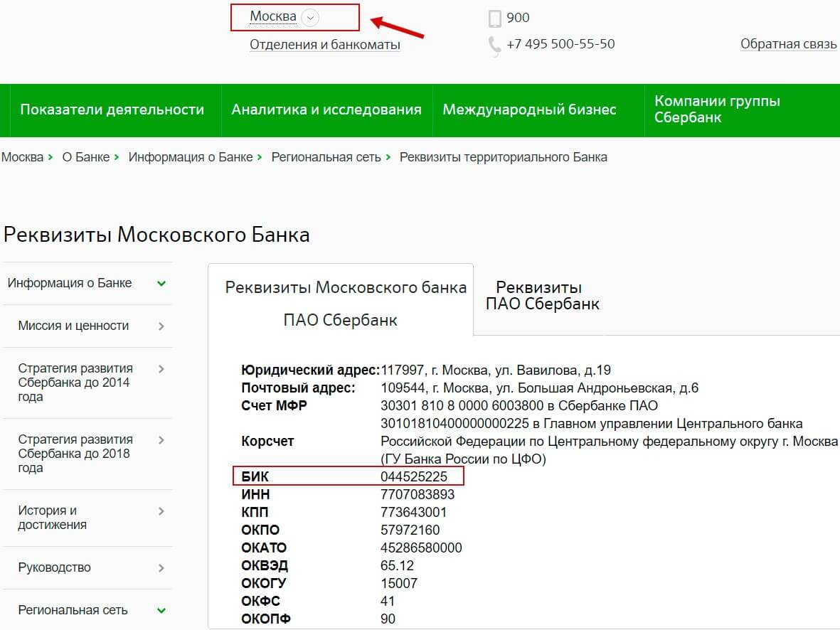
Task: Open Руководство sidebar item
Action: pyautogui.click(x=54, y=567)
